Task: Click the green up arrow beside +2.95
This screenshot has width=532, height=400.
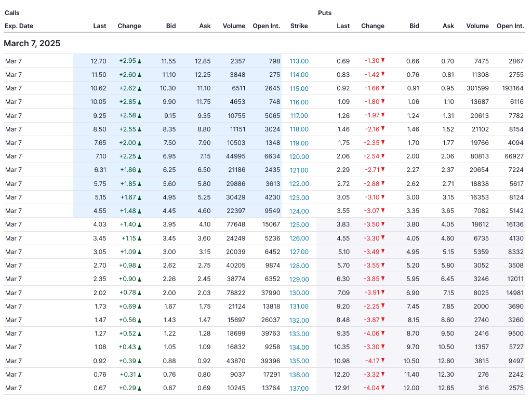Action: [139, 61]
